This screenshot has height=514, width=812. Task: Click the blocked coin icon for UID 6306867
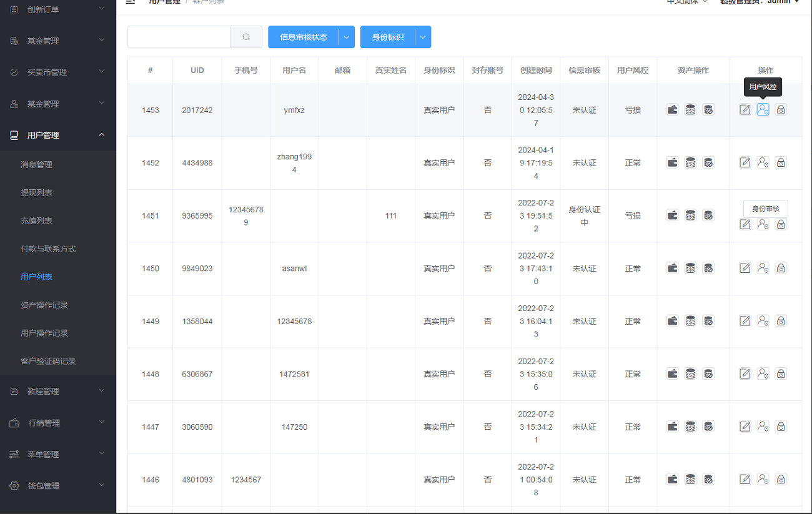coord(708,373)
